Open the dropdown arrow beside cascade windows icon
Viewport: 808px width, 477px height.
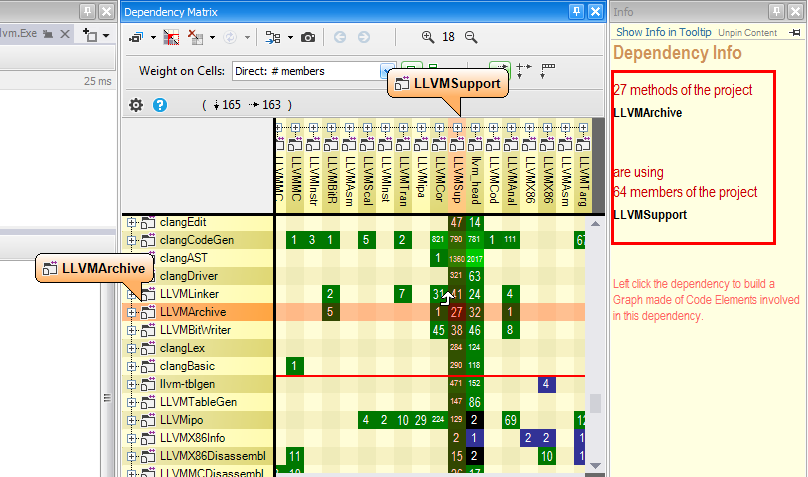[x=153, y=38]
